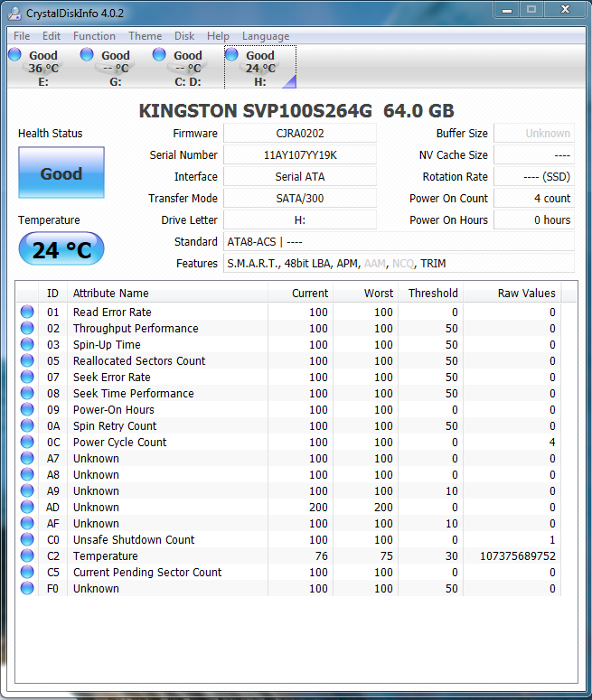
Task: Click the ID column header
Action: click(x=52, y=294)
